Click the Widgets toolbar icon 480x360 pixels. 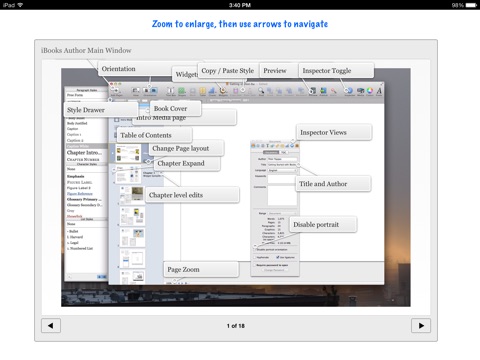click(x=223, y=90)
